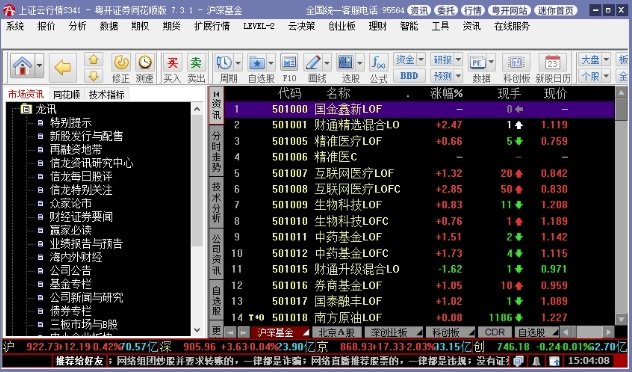
Task: Switch to the 技术指标 panel tab
Action: point(107,95)
